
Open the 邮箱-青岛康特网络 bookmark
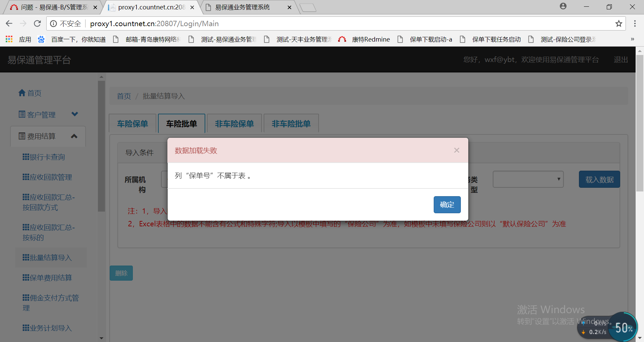[147, 39]
